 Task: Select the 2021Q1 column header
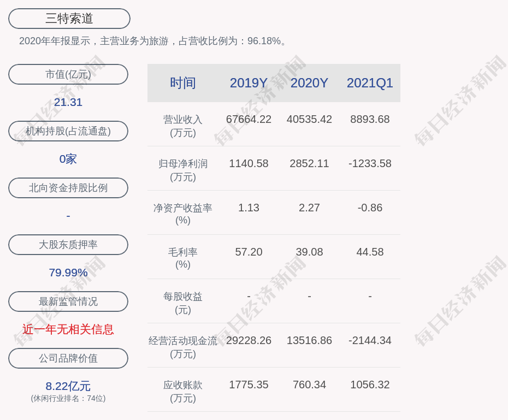370,83
